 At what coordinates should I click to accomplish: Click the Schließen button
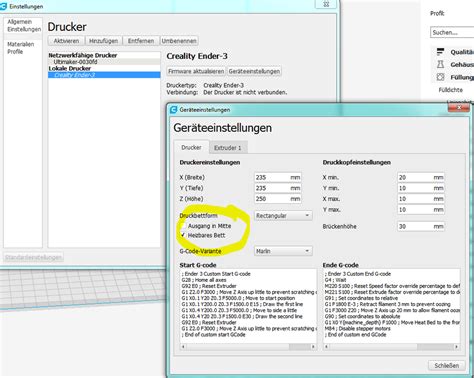[447, 365]
